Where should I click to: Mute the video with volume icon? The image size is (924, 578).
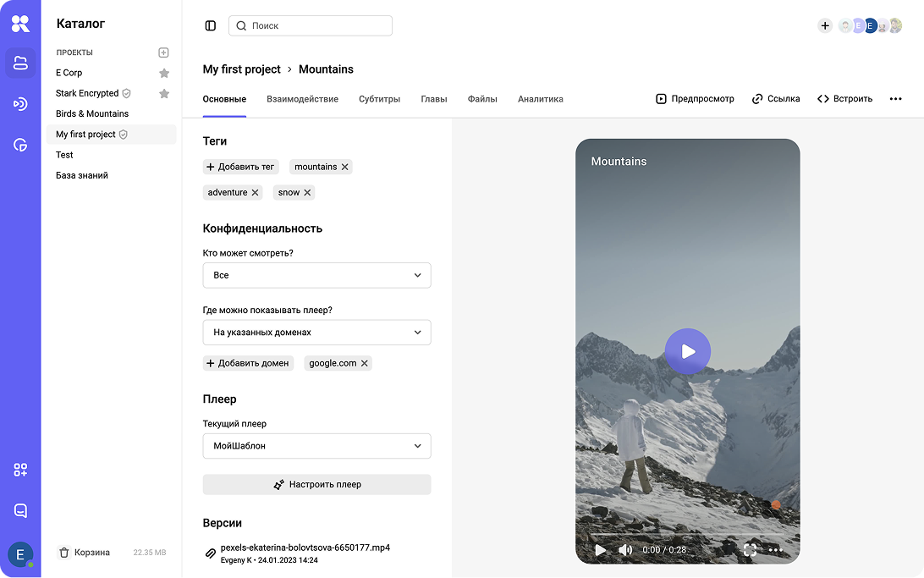pos(625,550)
